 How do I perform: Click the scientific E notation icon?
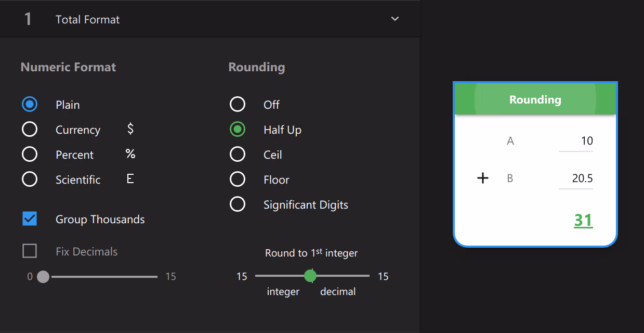pos(130,179)
